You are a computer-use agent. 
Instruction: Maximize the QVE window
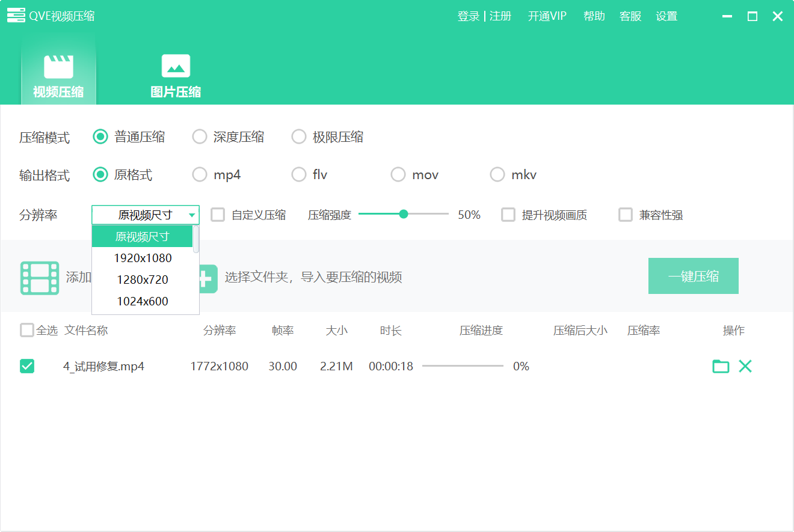[752, 16]
